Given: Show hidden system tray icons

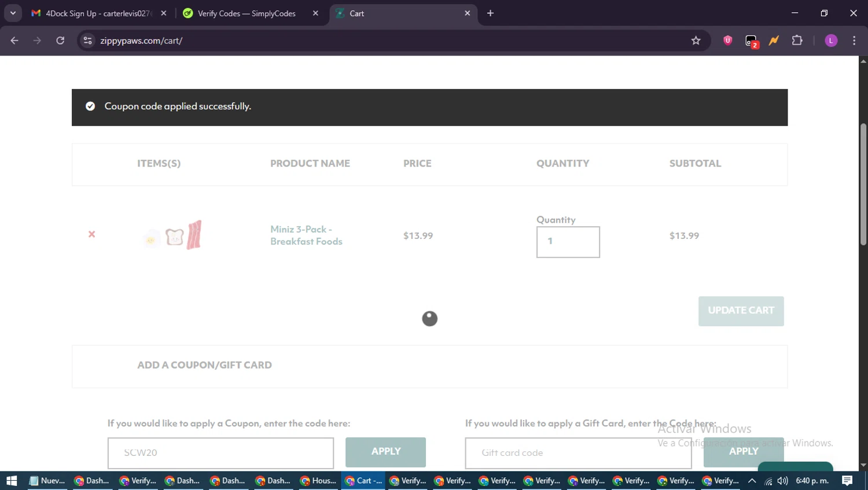Looking at the screenshot, I should pyautogui.click(x=752, y=481).
